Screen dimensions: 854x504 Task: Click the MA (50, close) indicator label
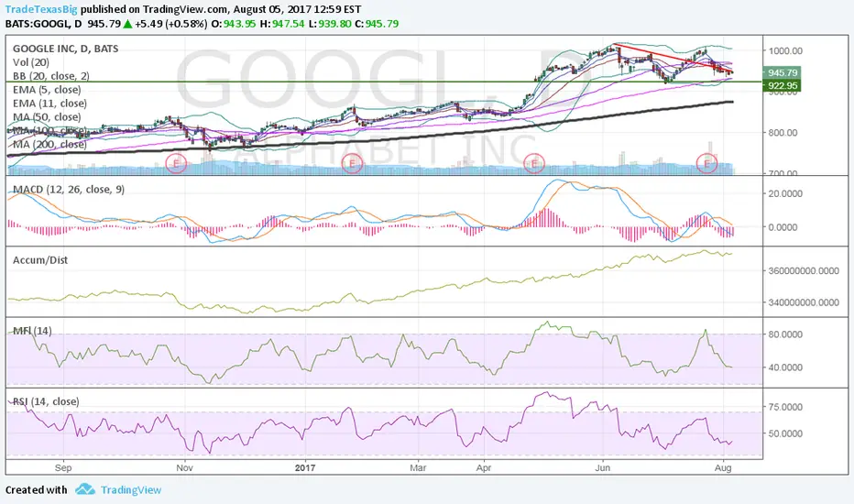point(47,116)
